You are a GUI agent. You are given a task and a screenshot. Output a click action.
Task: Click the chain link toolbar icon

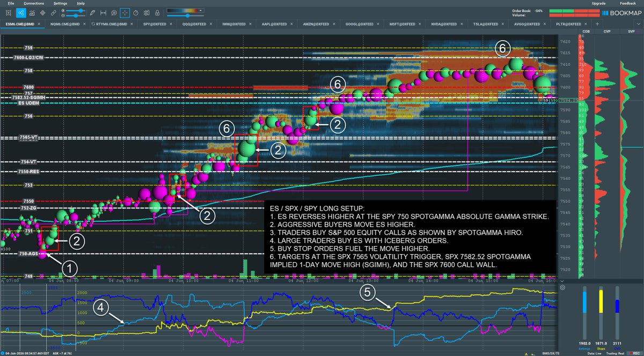click(53, 13)
